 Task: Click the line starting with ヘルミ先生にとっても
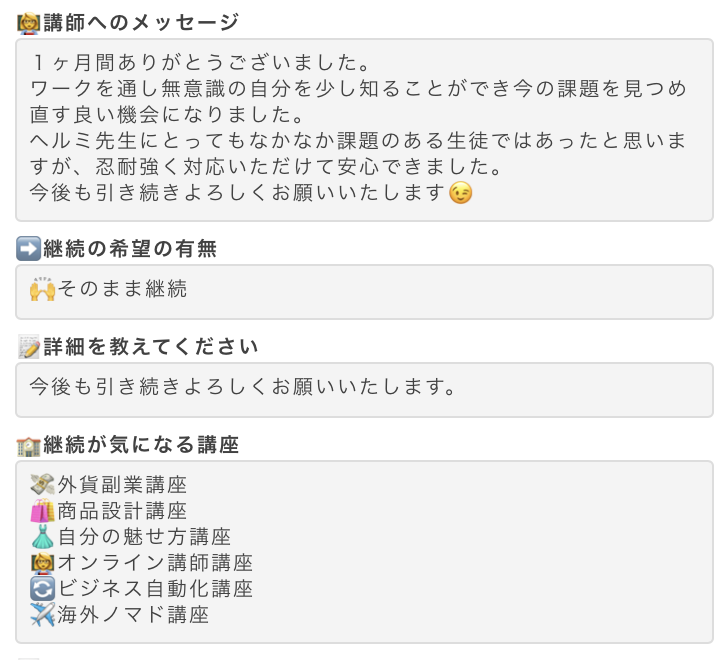click(x=358, y=141)
